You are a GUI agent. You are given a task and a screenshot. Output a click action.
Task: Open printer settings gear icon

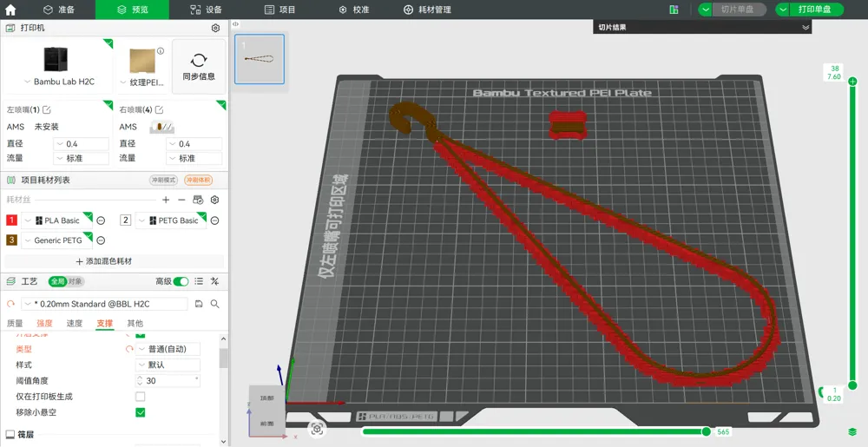(215, 29)
